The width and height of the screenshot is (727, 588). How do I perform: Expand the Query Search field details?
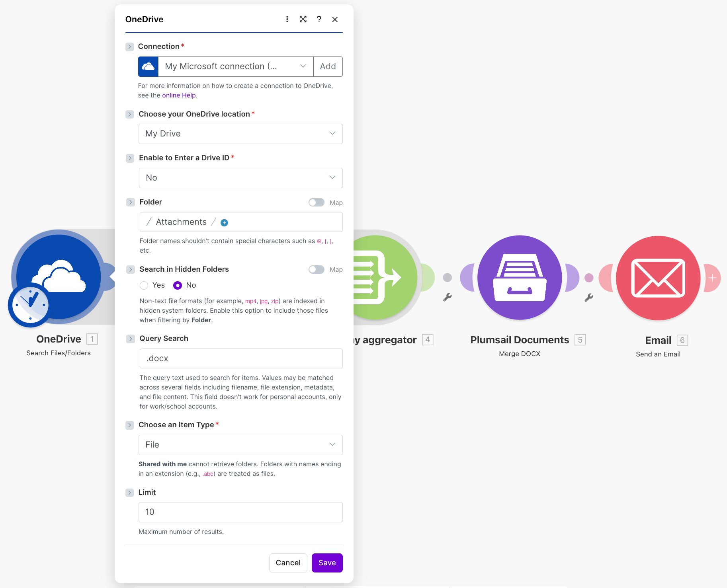pyautogui.click(x=130, y=339)
